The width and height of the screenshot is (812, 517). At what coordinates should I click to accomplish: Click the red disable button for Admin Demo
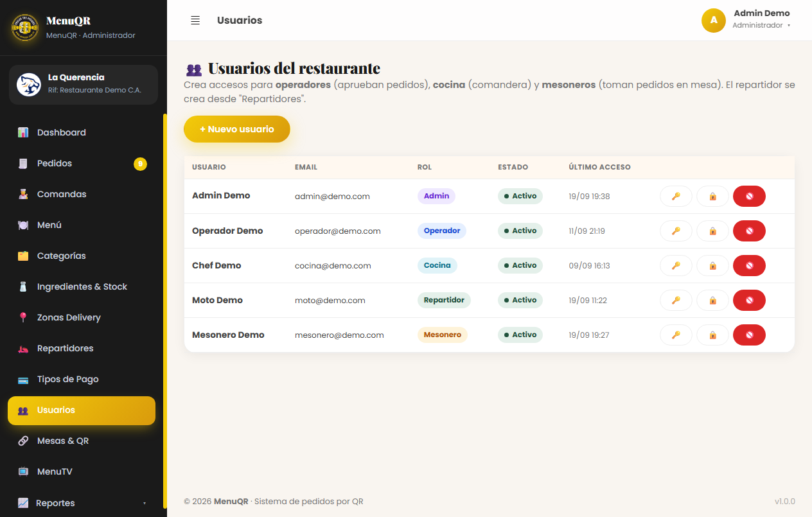749,196
